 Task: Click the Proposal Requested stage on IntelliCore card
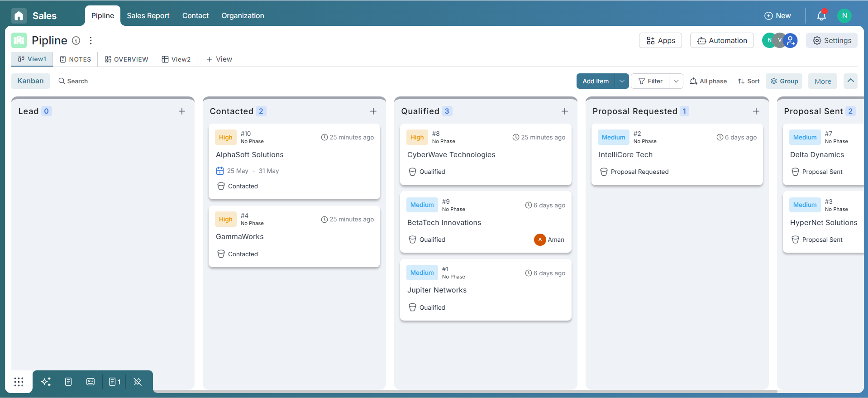(x=634, y=172)
